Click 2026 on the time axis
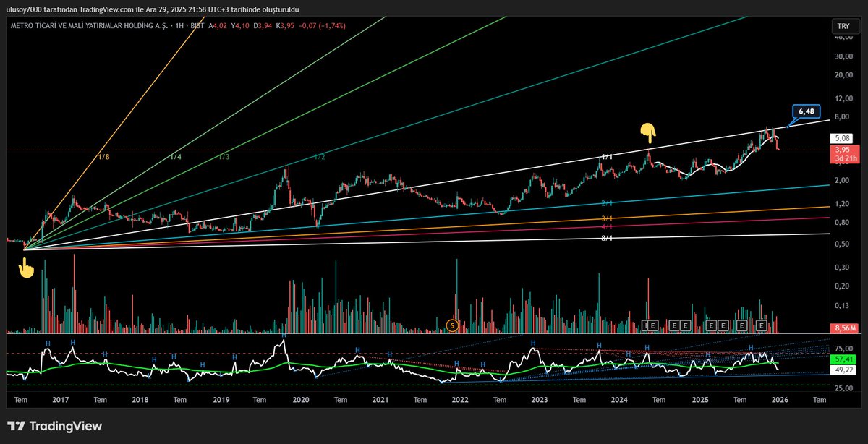The image size is (868, 444). tap(780, 399)
